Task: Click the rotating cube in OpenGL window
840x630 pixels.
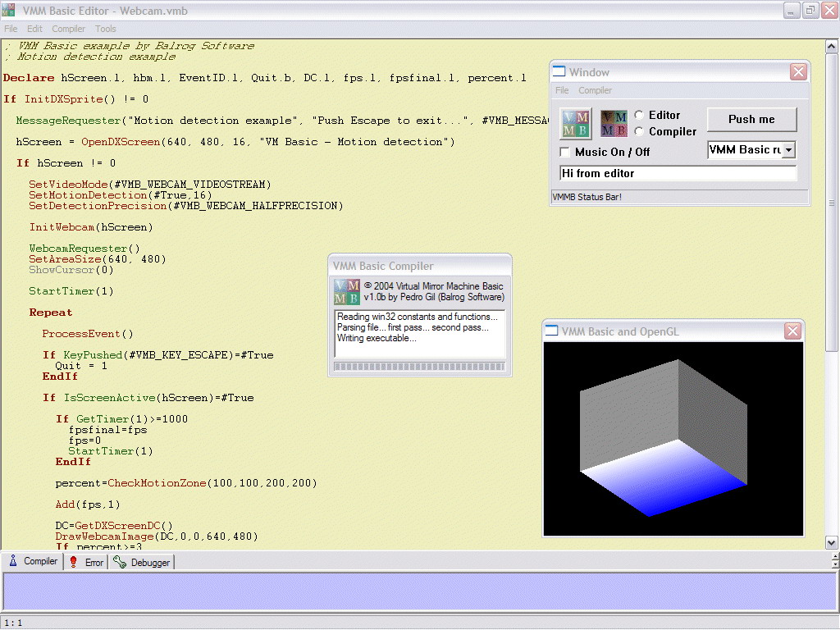Action: 663,438
